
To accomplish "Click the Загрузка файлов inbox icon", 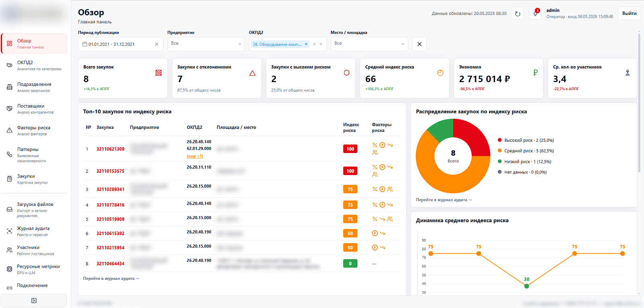I will (9, 209).
